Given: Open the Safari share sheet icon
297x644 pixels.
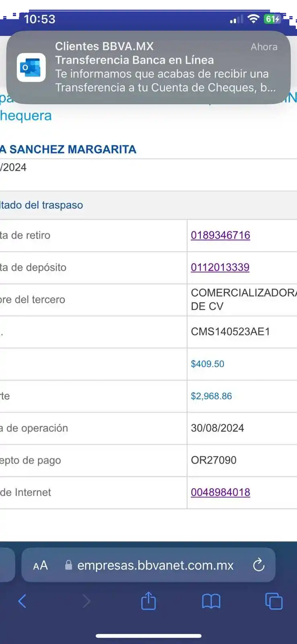Looking at the screenshot, I should (x=148, y=601).
